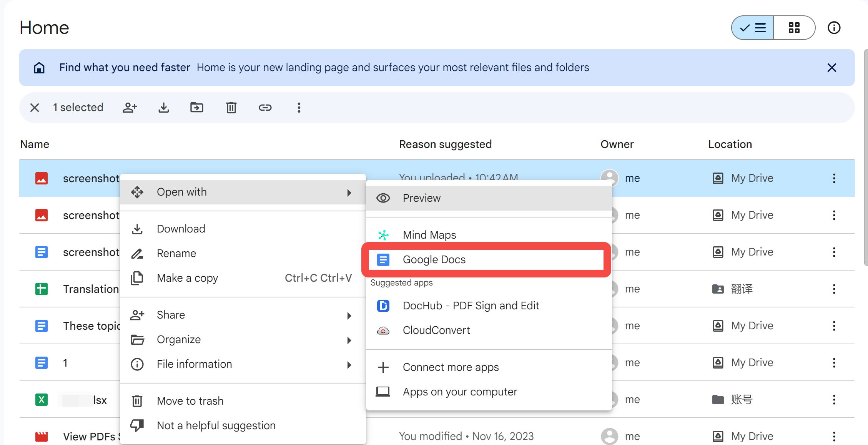Viewport: 868px width, 445px height.
Task: Clear selection with the X beside 1 selected
Action: click(35, 108)
